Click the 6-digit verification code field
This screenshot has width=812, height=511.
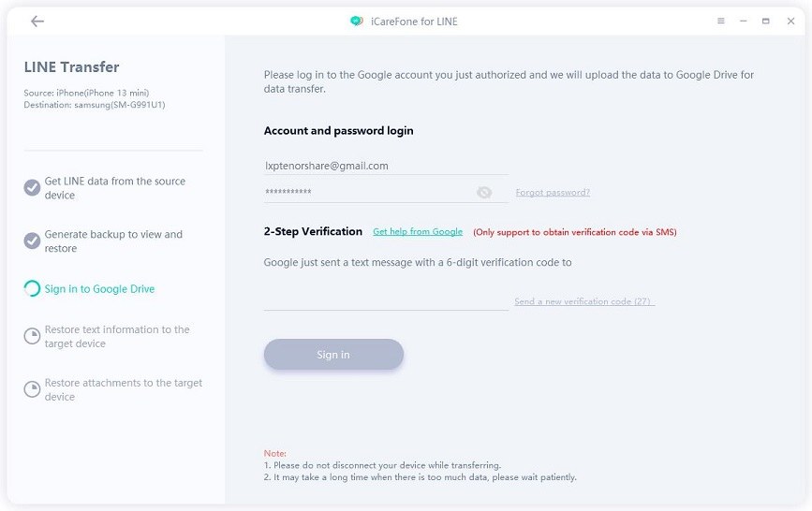tap(386, 299)
